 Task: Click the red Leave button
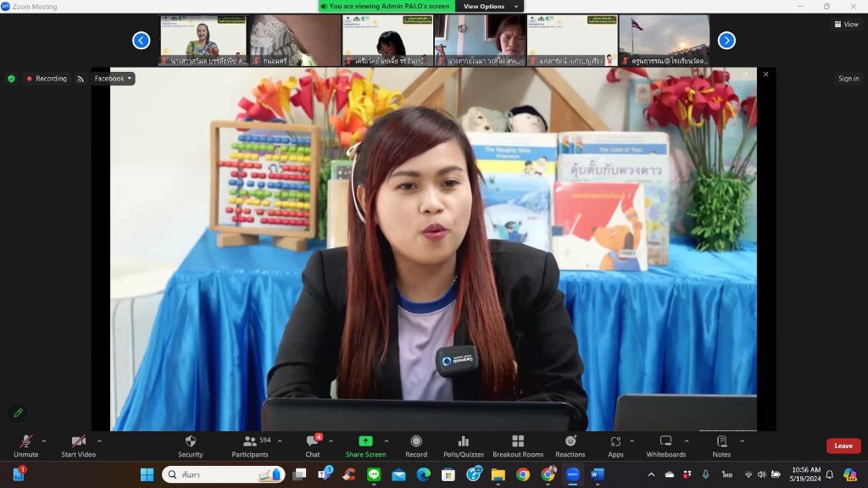pyautogui.click(x=843, y=446)
